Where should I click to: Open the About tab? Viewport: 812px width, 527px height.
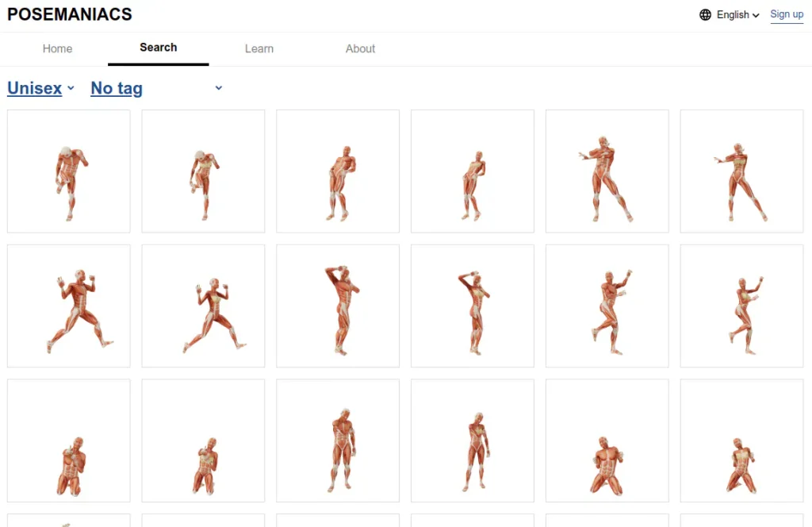coord(361,48)
